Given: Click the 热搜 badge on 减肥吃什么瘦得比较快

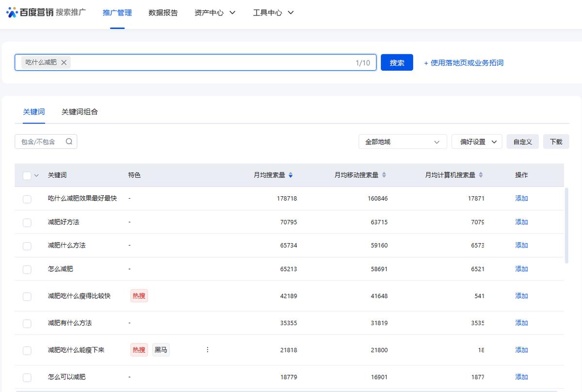Looking at the screenshot, I should pos(139,296).
